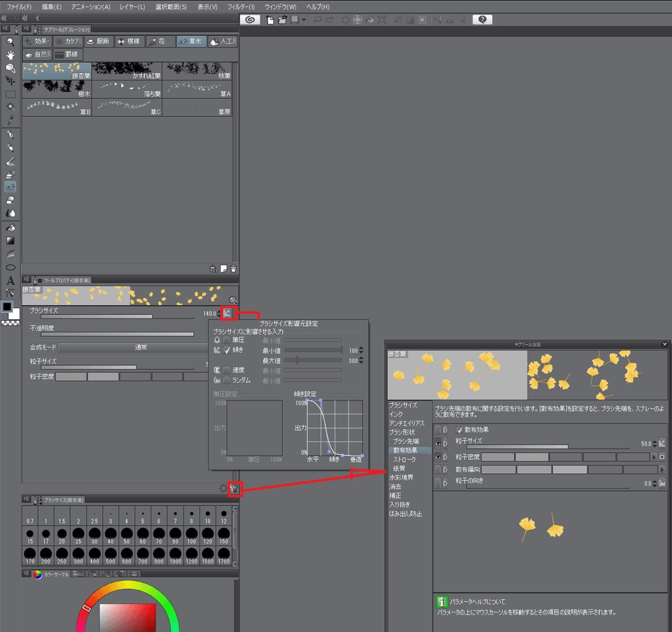Expand triangle beside 粒子サイズ row
Image resolution: width=672 pixels, height=632 pixels.
[445, 443]
